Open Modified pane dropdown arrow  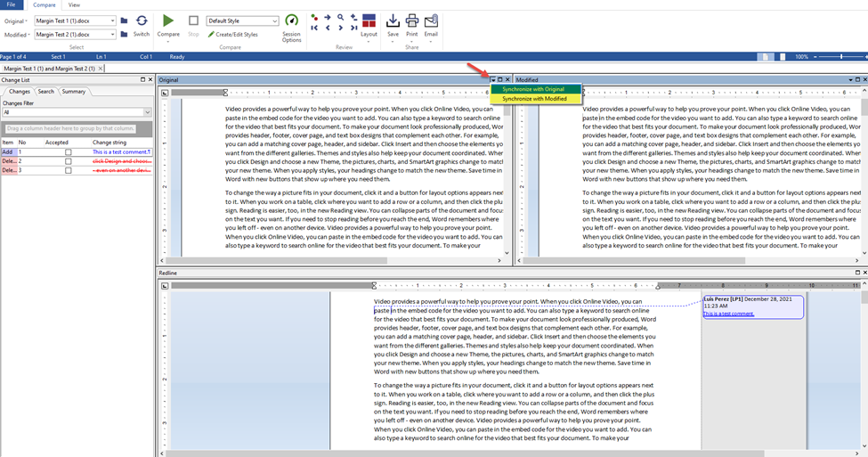[850, 80]
